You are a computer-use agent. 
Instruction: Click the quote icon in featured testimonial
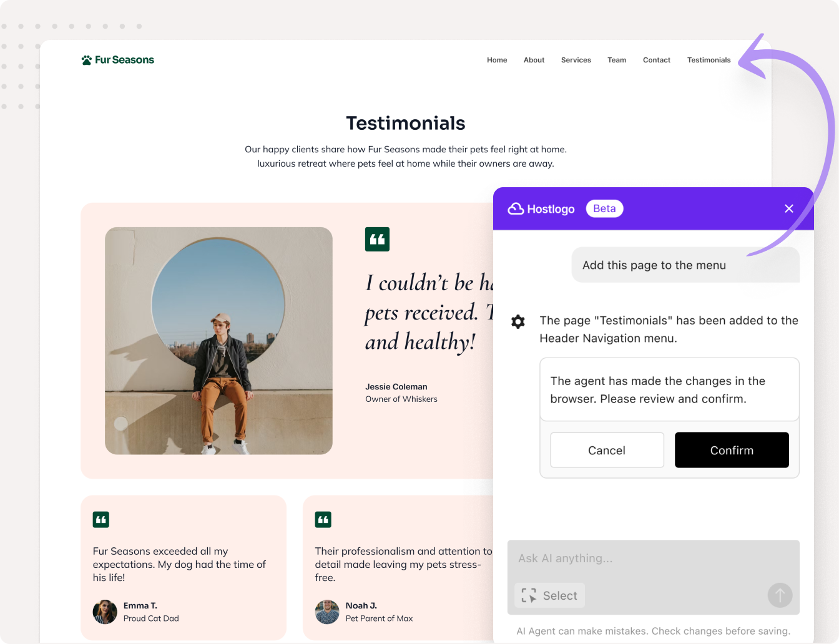[377, 239]
